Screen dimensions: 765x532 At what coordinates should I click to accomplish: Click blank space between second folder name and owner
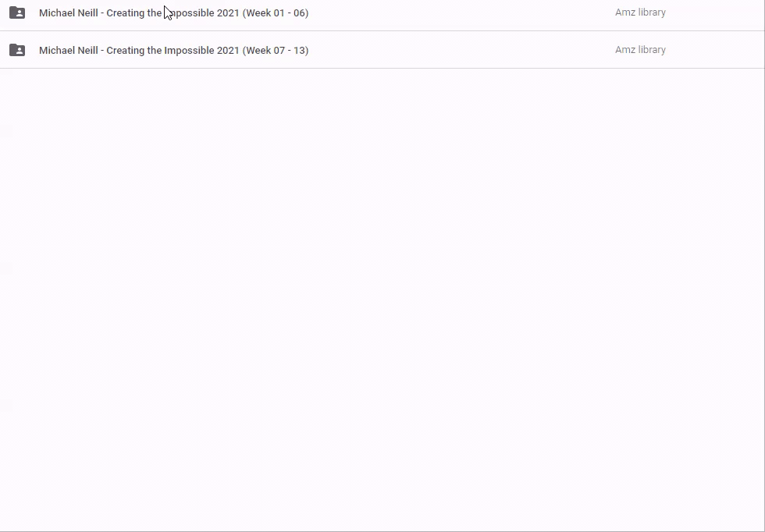[461, 51]
